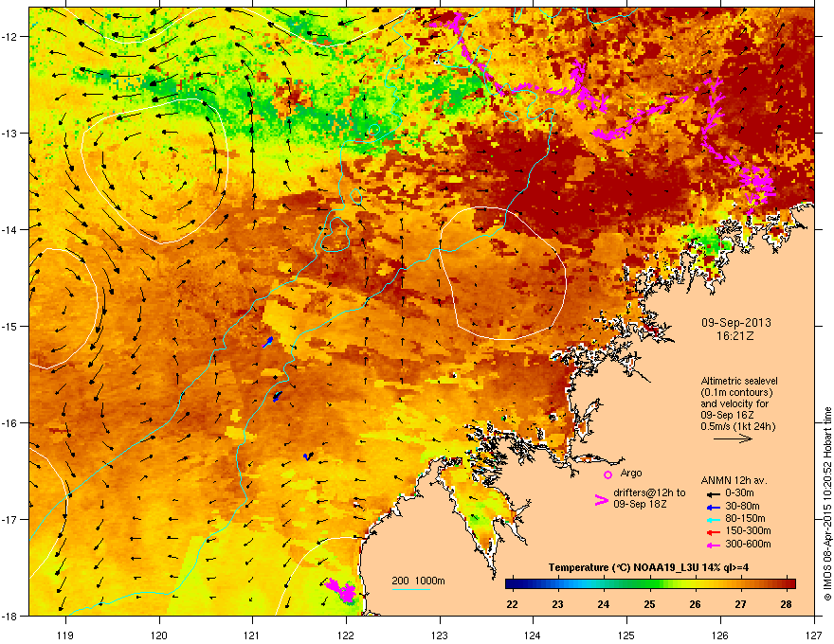The height and width of the screenshot is (644, 834).
Task: Click the latitude axis label -14
Action: (x=10, y=229)
